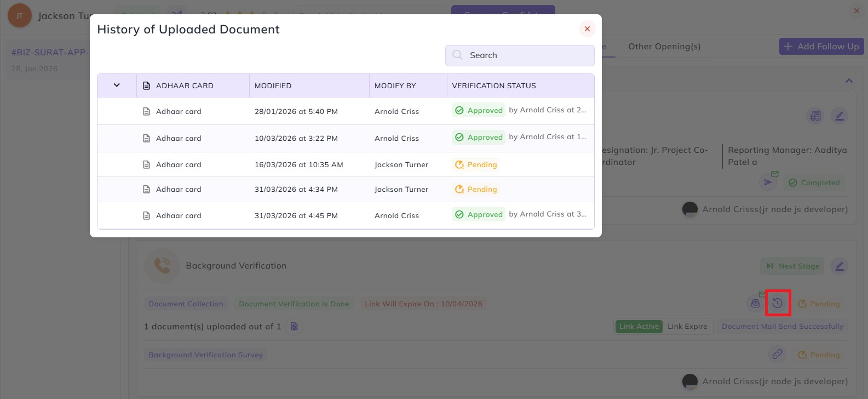The height and width of the screenshot is (399, 868).
Task: Click Document Verification Is Done tag
Action: [294, 304]
